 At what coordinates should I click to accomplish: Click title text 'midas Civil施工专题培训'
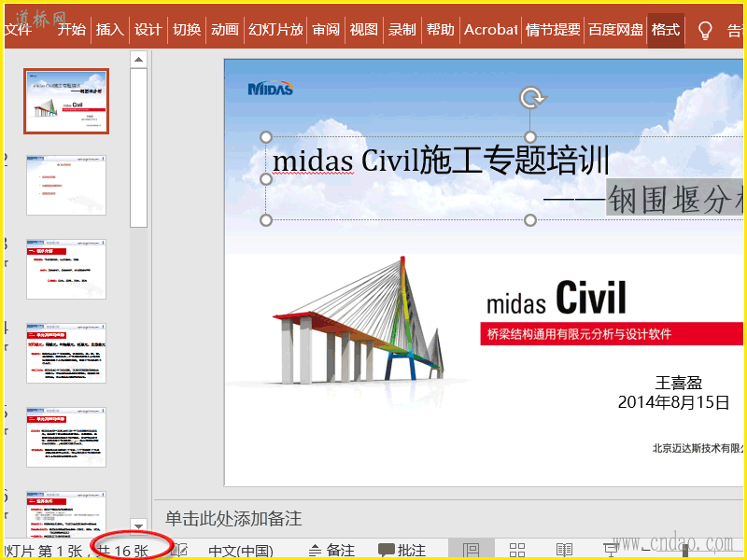pos(441,161)
